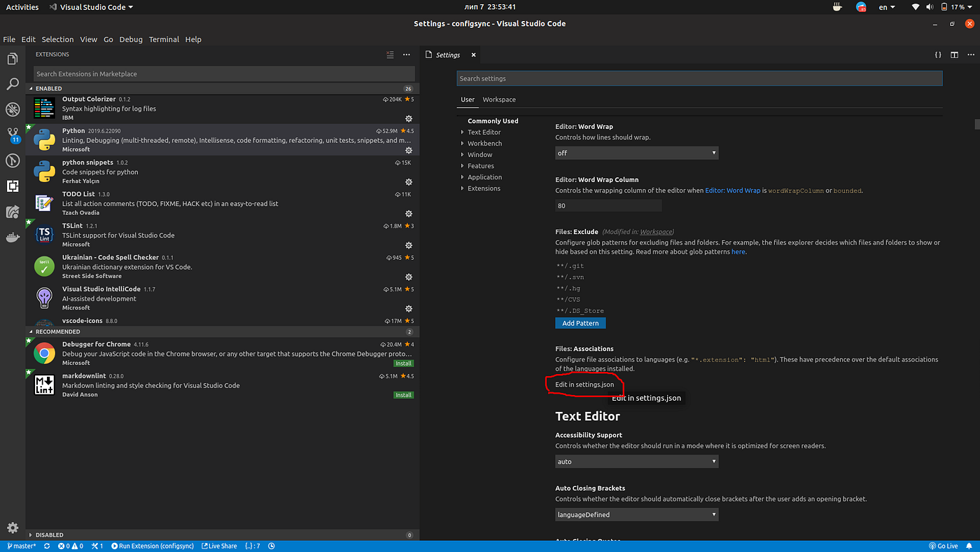Focus Search Extensions in Marketplace field
Screen dimensions: 980x552
pos(224,74)
